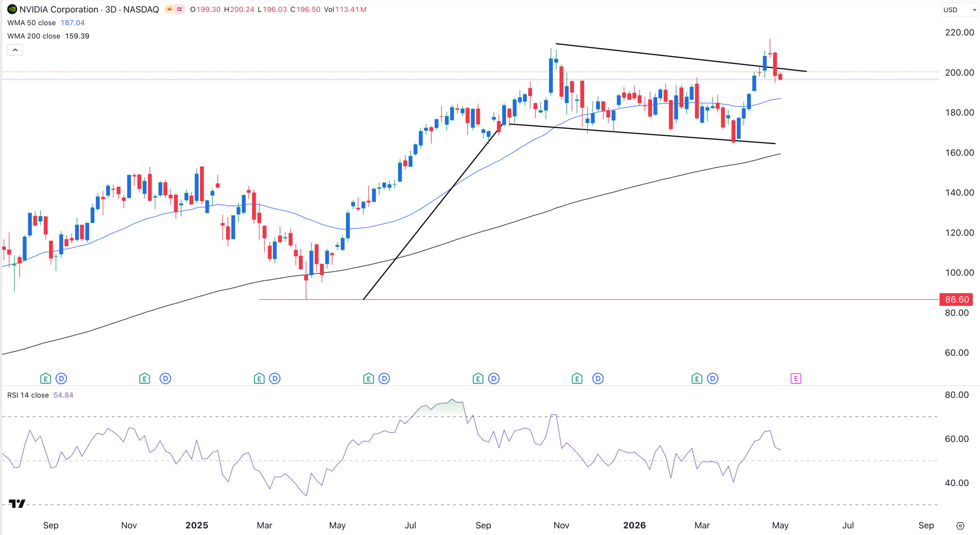Click the 200.00 price scale label

click(x=959, y=72)
